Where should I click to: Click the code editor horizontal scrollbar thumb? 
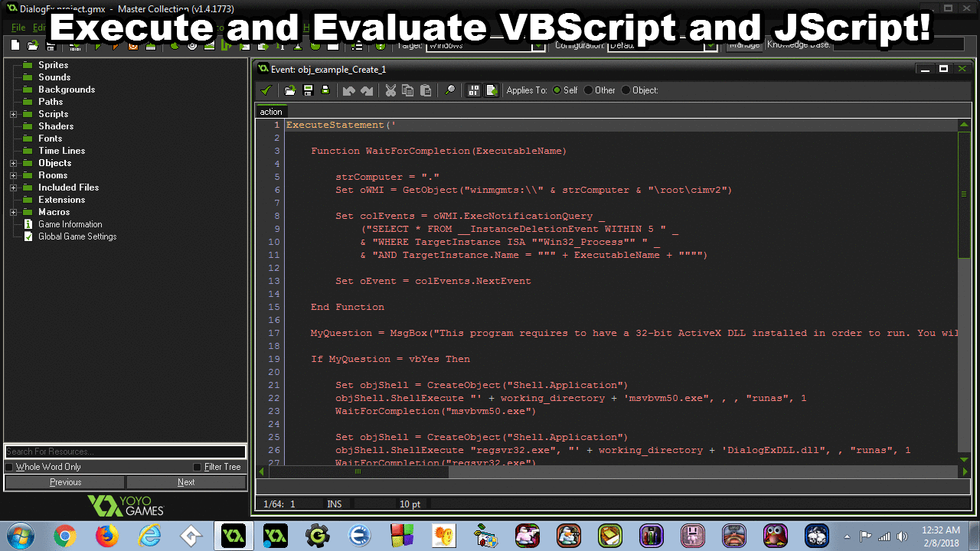pyautogui.click(x=358, y=471)
